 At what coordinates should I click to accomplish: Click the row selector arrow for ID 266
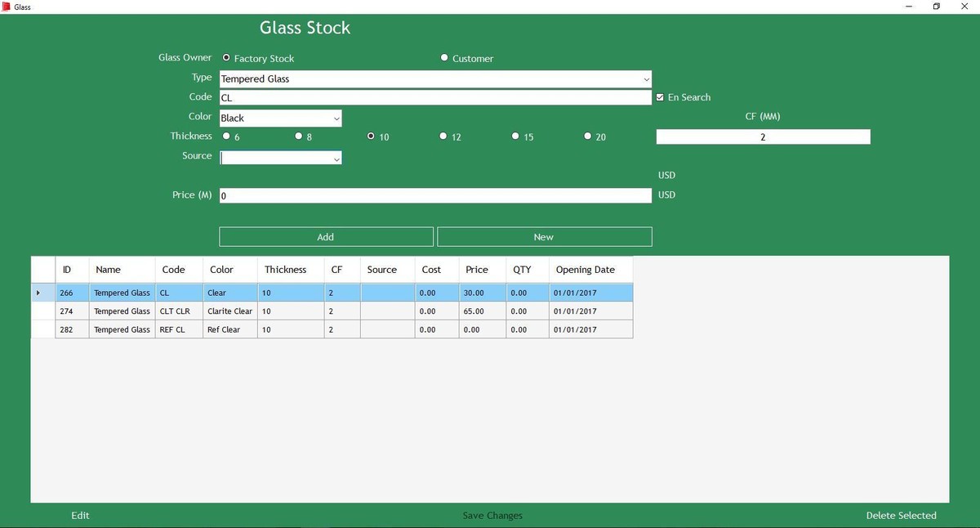click(38, 293)
